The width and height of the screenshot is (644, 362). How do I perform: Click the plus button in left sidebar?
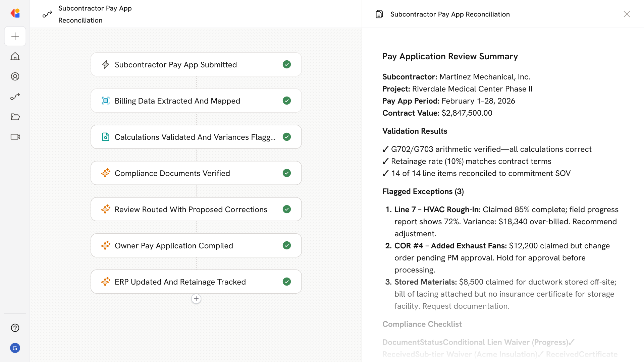(x=15, y=36)
